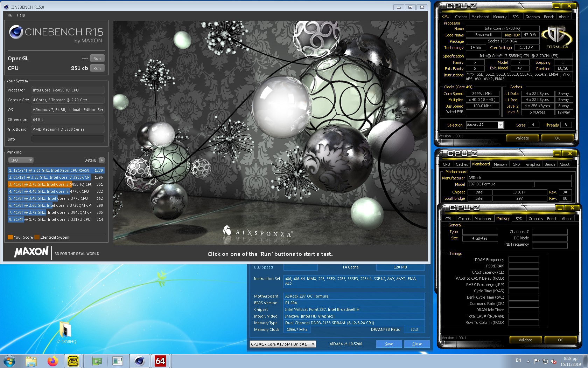Open the network tray icon
This screenshot has height=368, width=588.
545,361
